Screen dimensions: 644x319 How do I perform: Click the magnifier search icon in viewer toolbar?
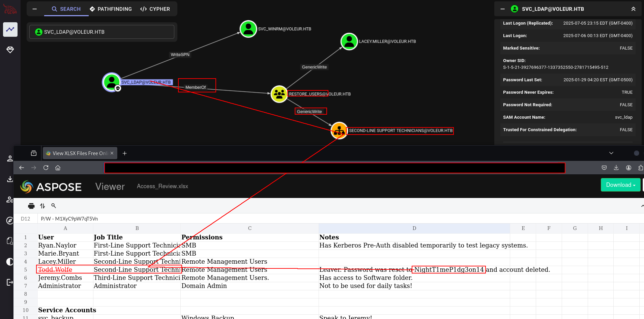[54, 206]
